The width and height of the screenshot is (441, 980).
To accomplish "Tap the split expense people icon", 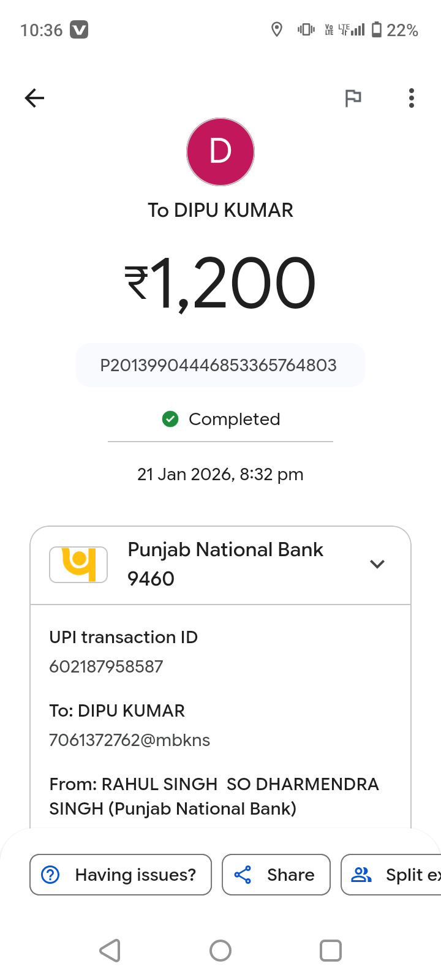I will (361, 875).
